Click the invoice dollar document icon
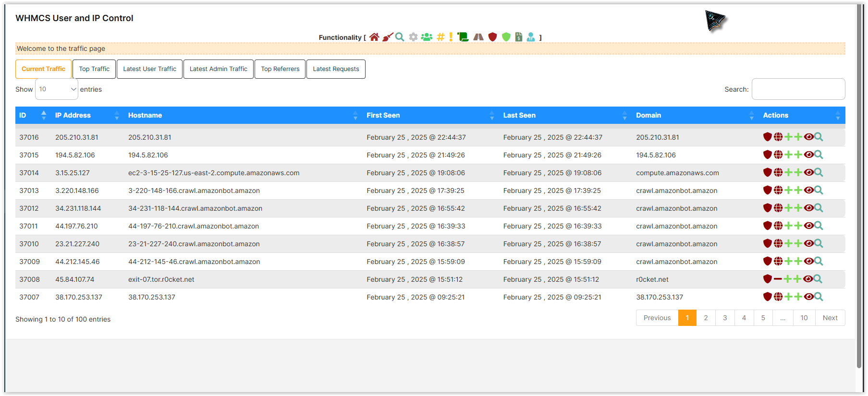The height and width of the screenshot is (396, 868). (519, 37)
